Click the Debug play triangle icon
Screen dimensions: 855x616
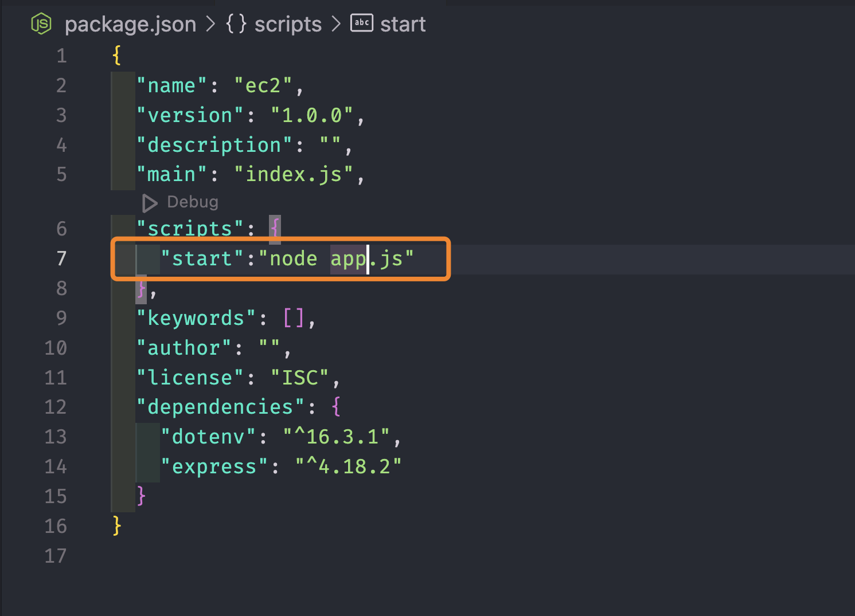[x=150, y=202]
